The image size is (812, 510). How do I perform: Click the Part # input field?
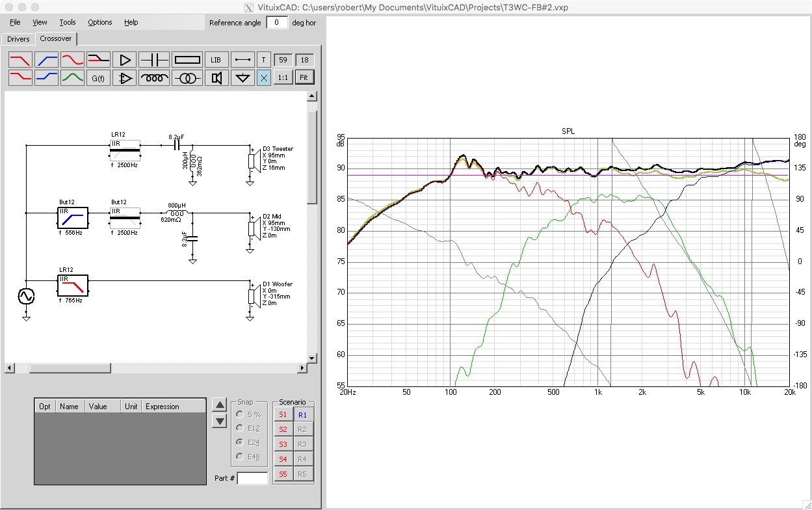point(252,478)
